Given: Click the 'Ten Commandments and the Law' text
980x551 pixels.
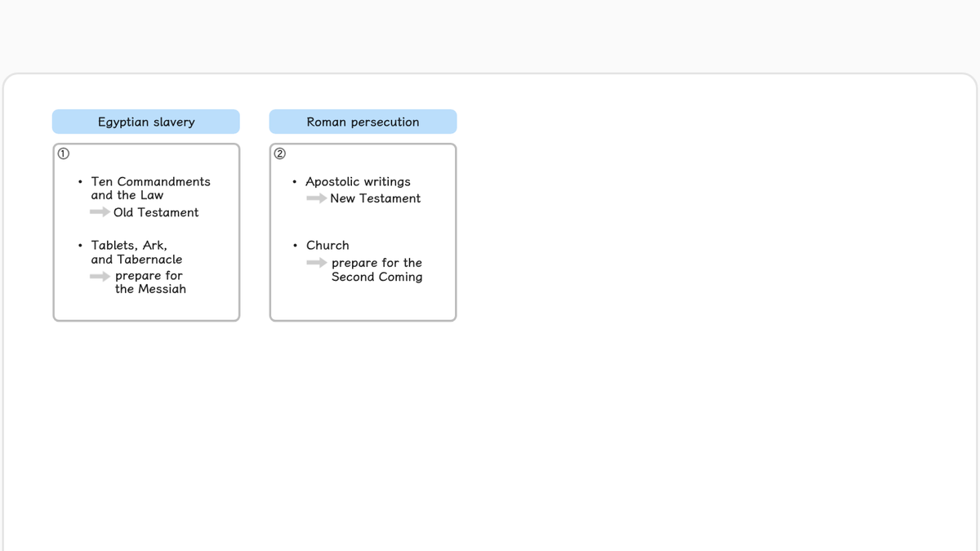Looking at the screenshot, I should 150,189.
